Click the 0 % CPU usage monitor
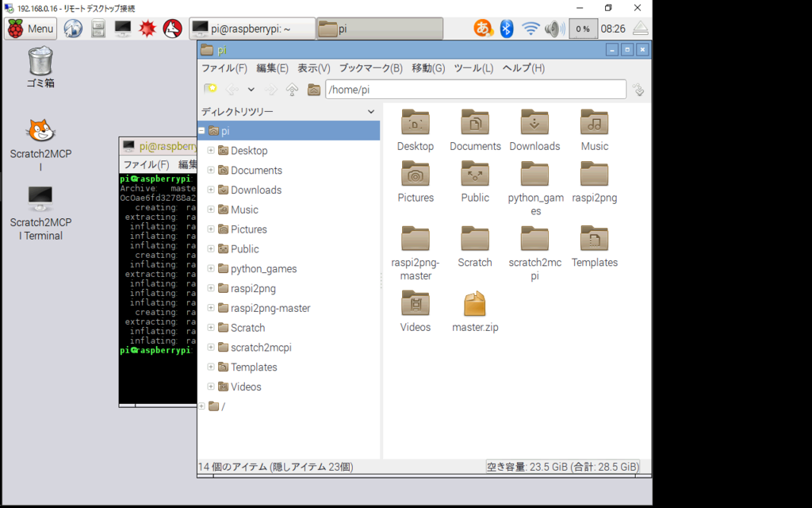The image size is (812, 508). point(583,29)
